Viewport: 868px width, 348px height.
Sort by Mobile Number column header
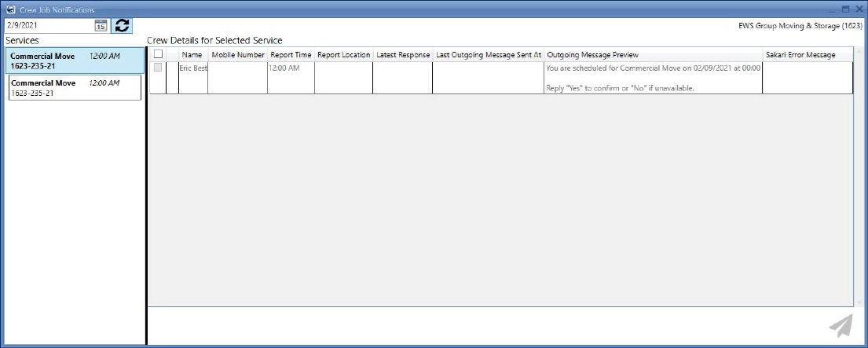[x=238, y=55]
